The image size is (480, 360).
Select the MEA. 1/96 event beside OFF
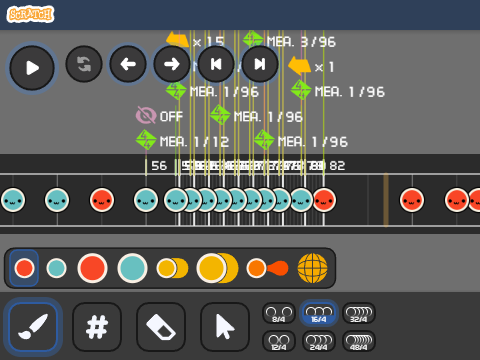(257, 116)
